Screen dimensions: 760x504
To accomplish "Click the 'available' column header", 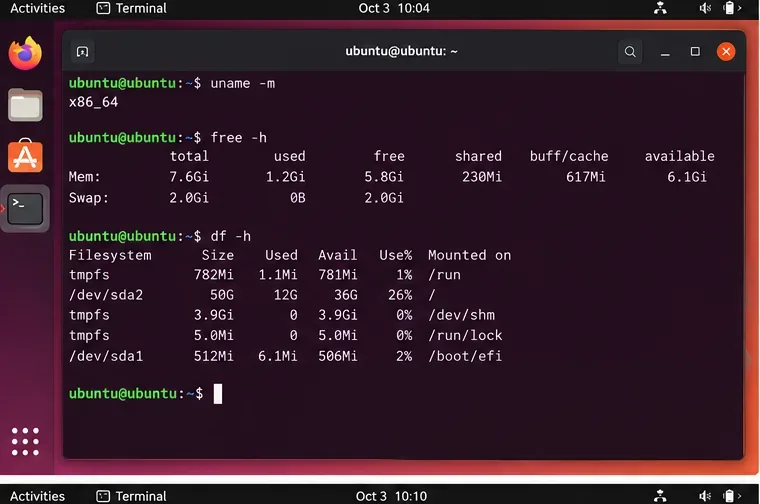I will 680,156.
